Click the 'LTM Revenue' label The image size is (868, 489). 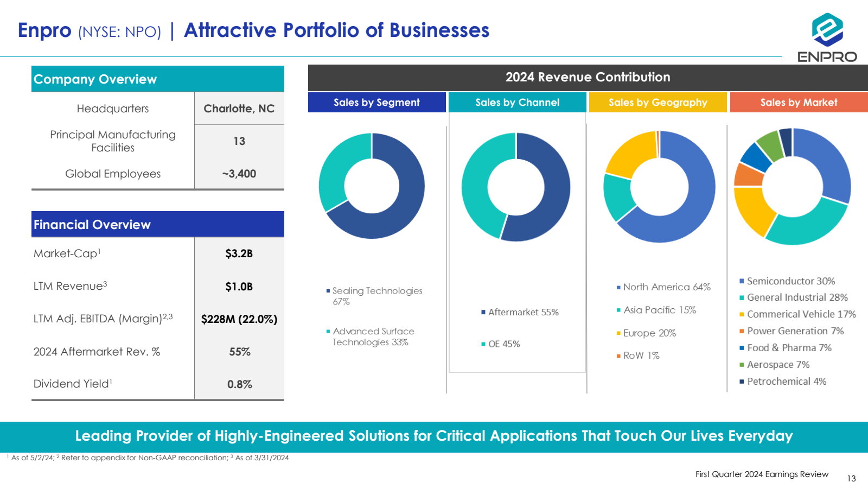point(70,286)
